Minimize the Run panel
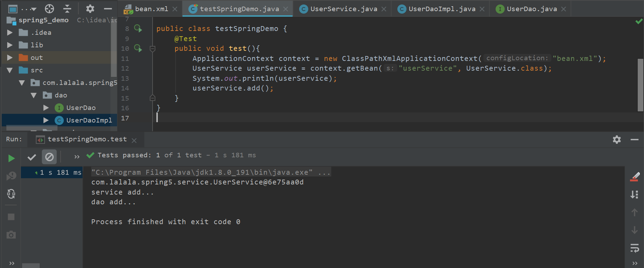This screenshot has width=644, height=268. coord(635,140)
